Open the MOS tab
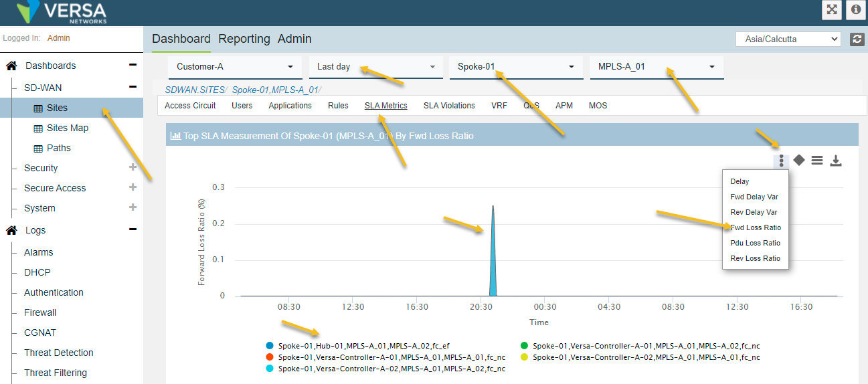The width and height of the screenshot is (868, 384). click(598, 106)
